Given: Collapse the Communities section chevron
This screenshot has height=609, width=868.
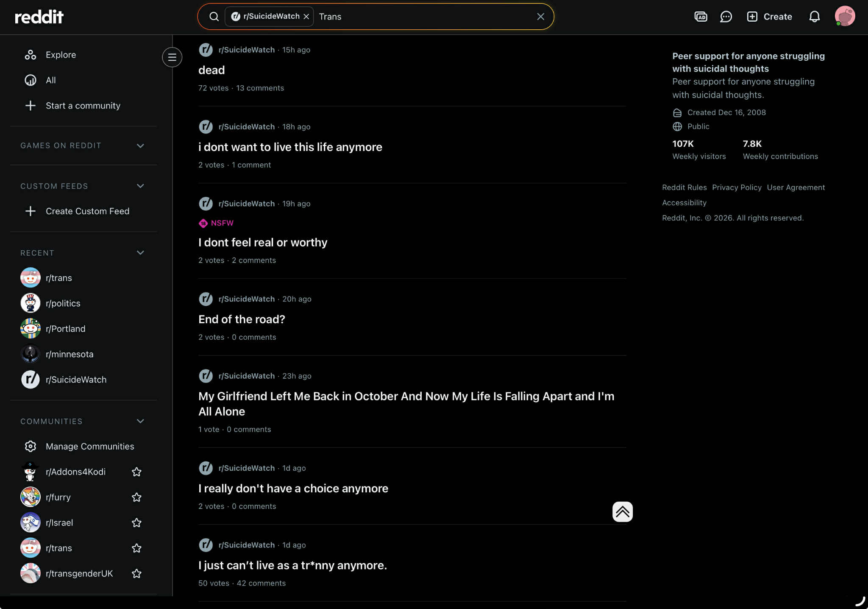Looking at the screenshot, I should [140, 421].
